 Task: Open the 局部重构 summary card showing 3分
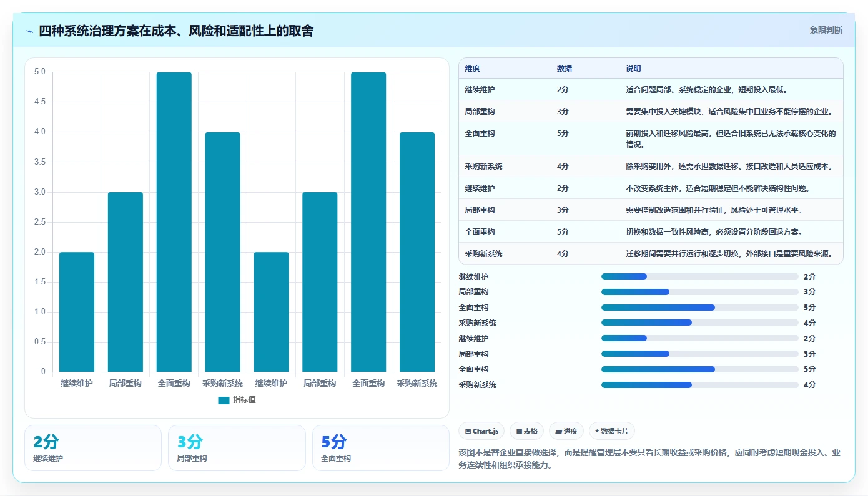(x=237, y=448)
